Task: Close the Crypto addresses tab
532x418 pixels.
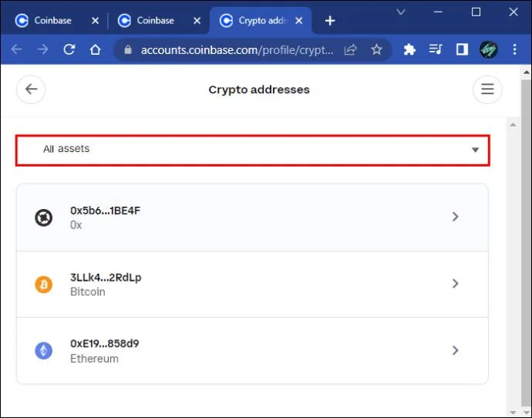Action: pyautogui.click(x=299, y=21)
